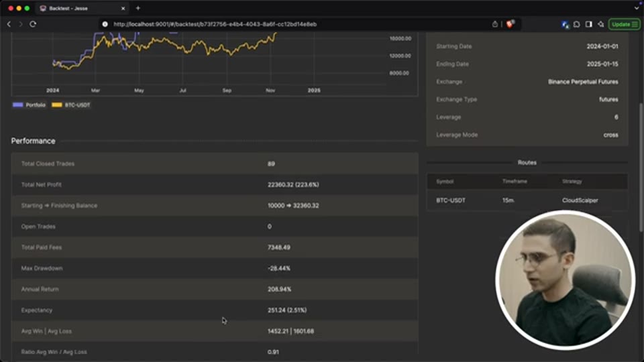Click the share icon in address bar
This screenshot has width=644, height=362.
[x=495, y=24]
